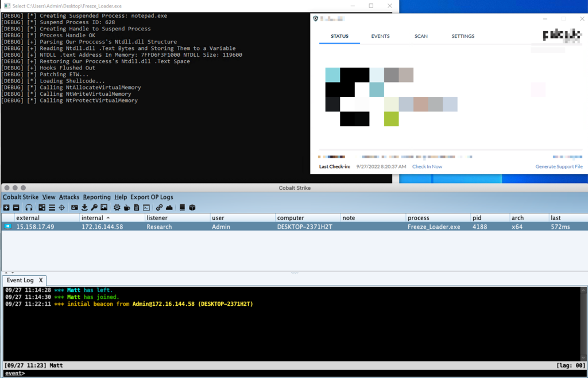
Task: Open the Reporting menu
Action: point(96,197)
